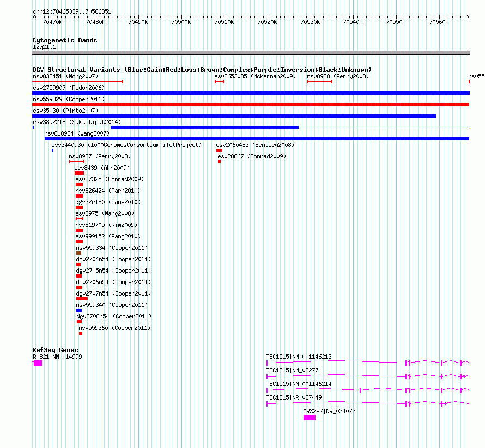Click the chr12:70465339..70566851 coordinates label
Image resolution: width=485 pixels, height=448 pixels.
click(72, 12)
